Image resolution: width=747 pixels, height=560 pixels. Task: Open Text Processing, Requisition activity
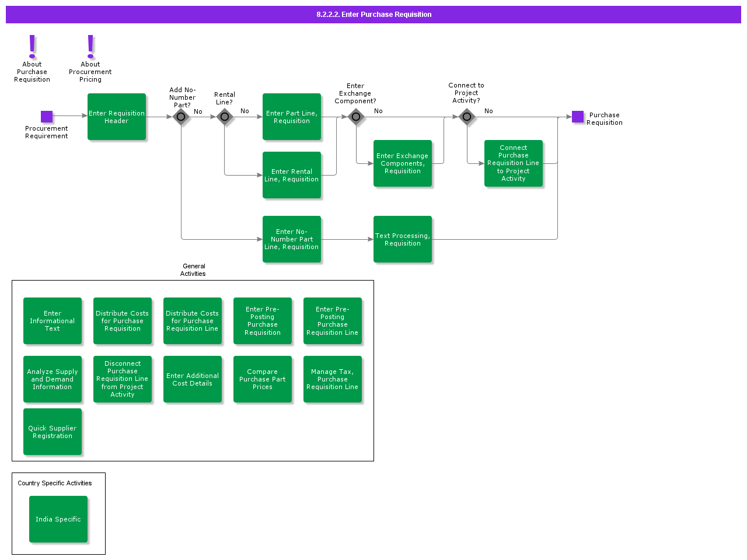pyautogui.click(x=403, y=239)
